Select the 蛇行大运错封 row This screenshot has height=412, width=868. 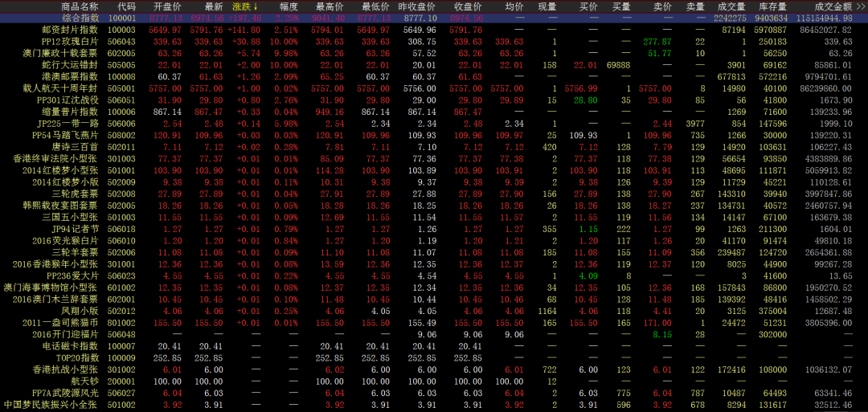point(434,65)
